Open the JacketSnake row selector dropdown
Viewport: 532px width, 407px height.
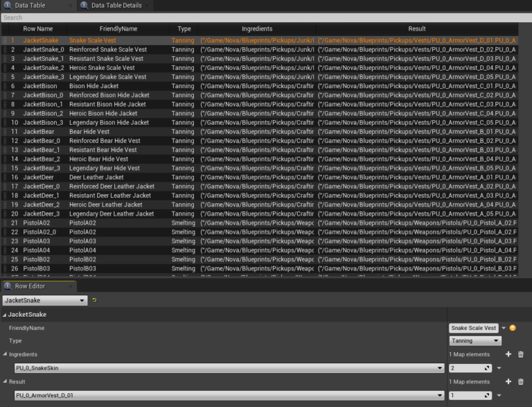45,300
